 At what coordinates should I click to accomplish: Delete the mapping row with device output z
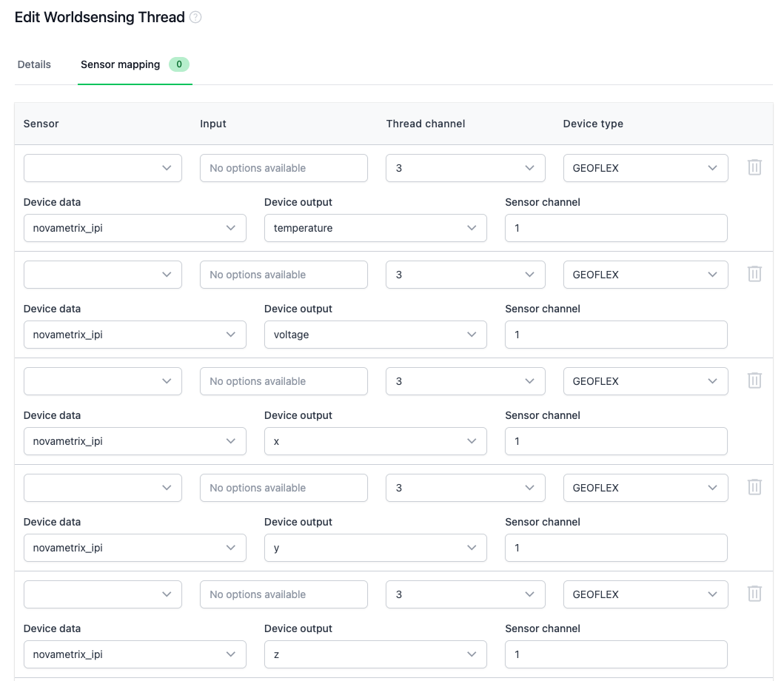pyautogui.click(x=754, y=594)
